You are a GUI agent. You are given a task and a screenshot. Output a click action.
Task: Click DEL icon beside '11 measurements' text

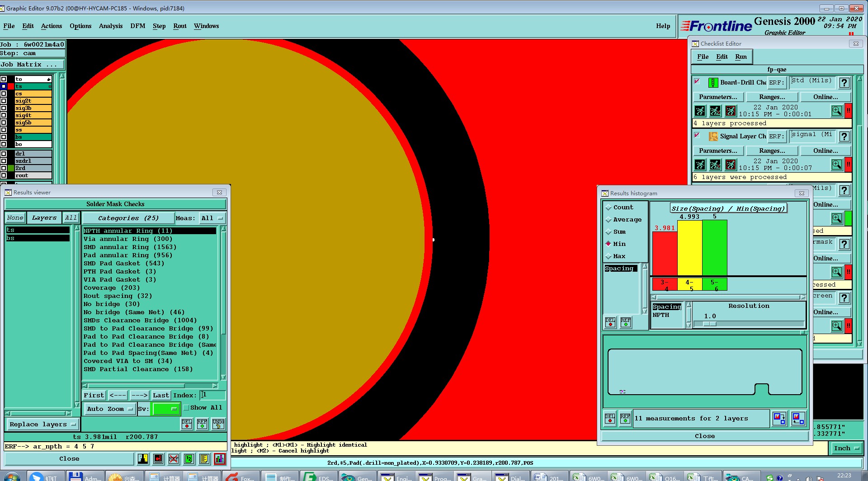pyautogui.click(x=610, y=419)
